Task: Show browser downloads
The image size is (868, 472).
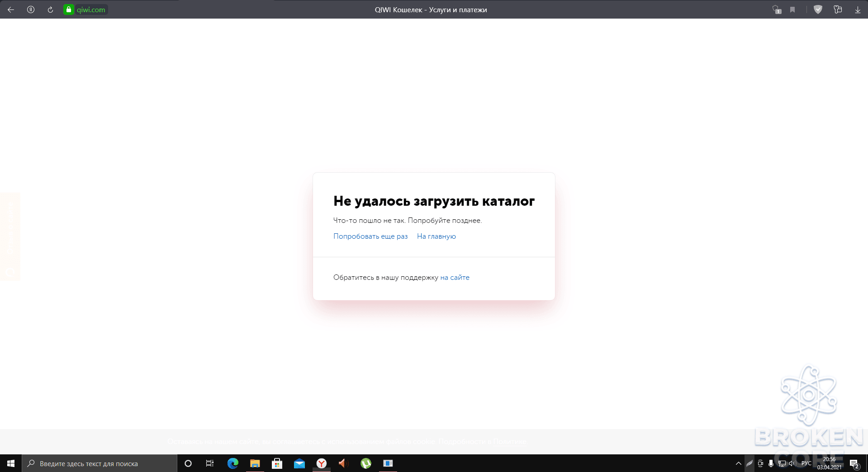Action: (858, 9)
